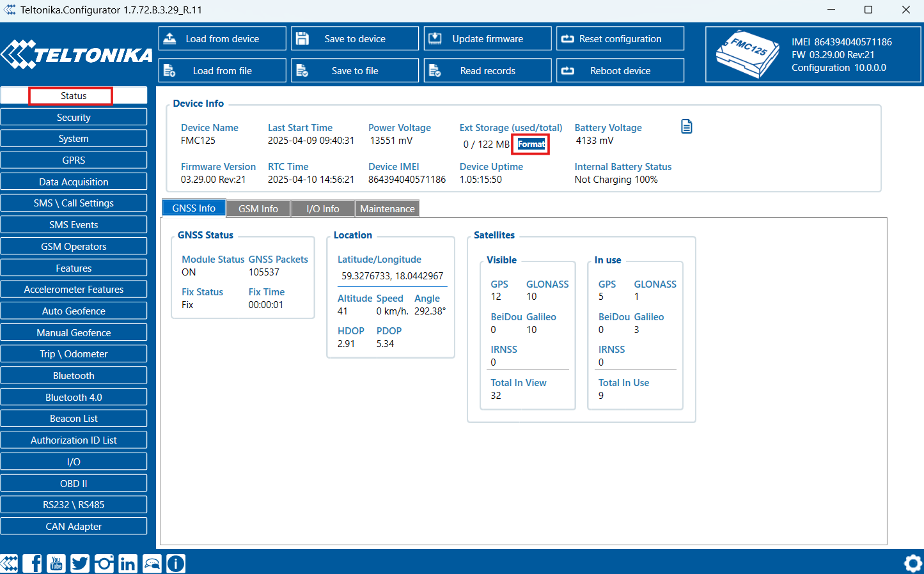This screenshot has height=574, width=924.
Task: Click Save to file button
Action: pyautogui.click(x=355, y=70)
